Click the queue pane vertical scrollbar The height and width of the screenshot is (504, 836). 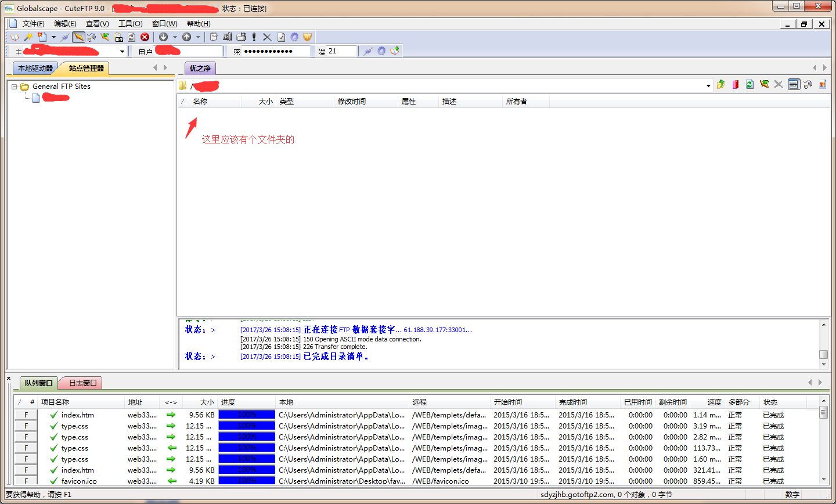824,440
